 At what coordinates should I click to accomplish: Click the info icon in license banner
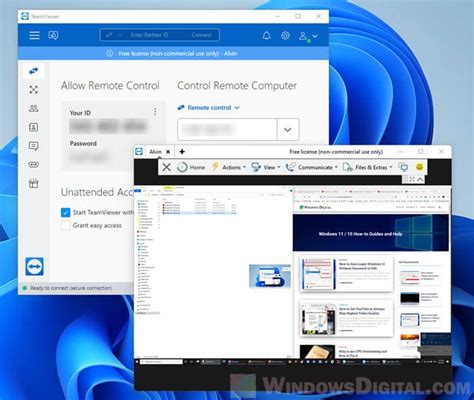tap(109, 53)
